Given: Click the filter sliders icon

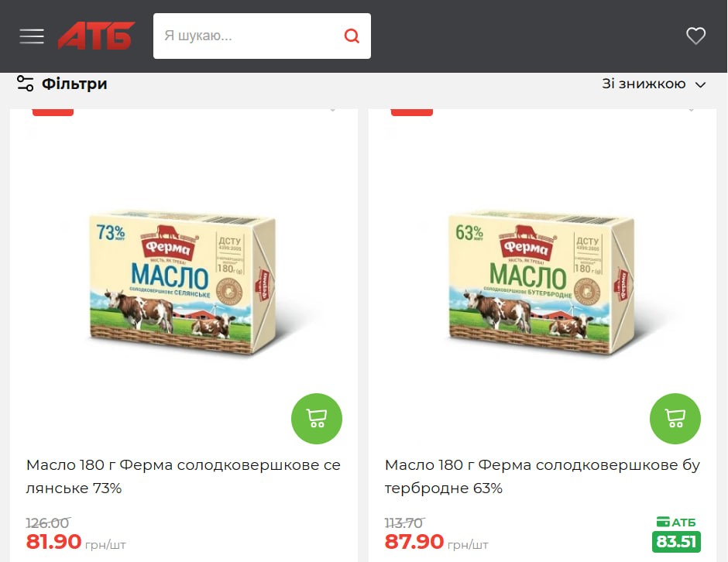Looking at the screenshot, I should (25, 84).
